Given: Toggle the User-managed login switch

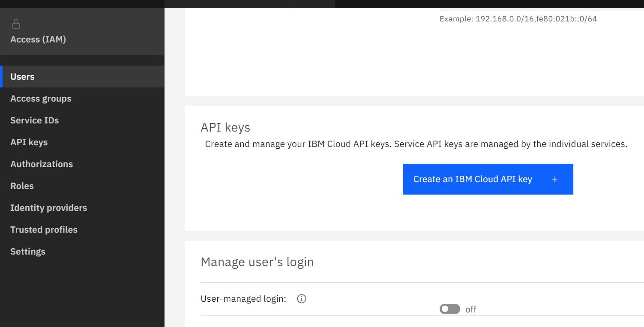Looking at the screenshot, I should (x=449, y=309).
